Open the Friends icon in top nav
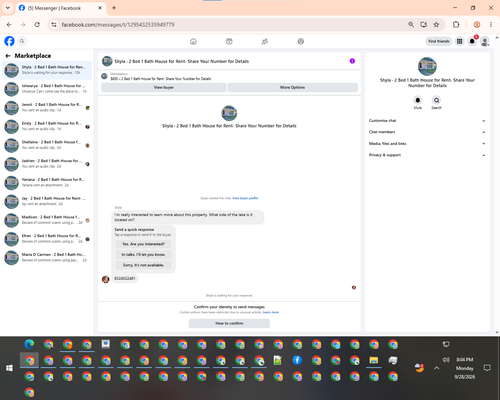 [265, 41]
